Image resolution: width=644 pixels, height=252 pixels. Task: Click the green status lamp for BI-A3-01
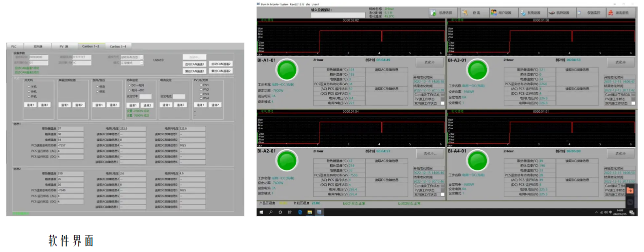click(478, 69)
